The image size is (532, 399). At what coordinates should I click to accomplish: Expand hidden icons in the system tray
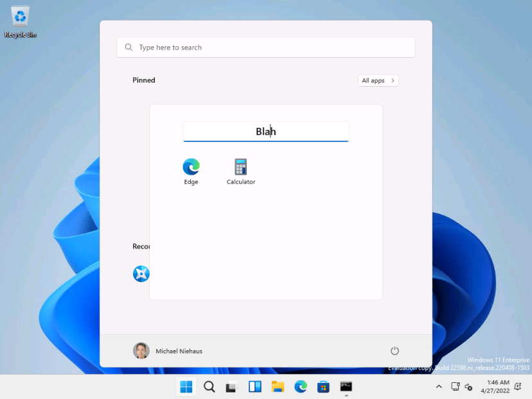439,387
